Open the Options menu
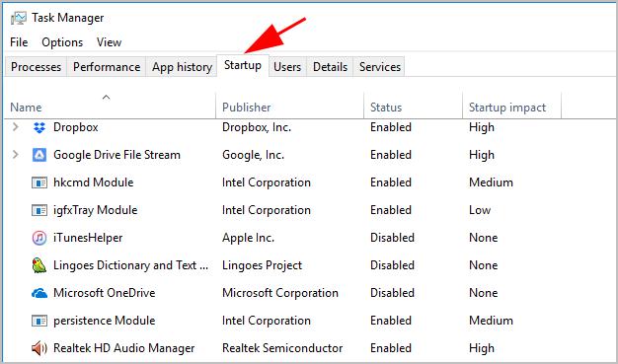The width and height of the screenshot is (618, 364). pos(62,42)
